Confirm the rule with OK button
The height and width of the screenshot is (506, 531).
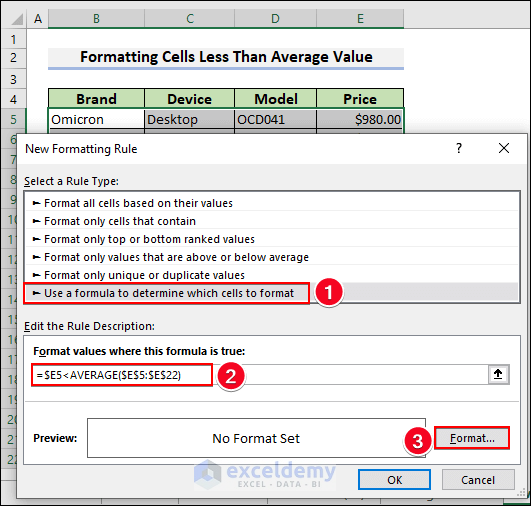point(395,480)
